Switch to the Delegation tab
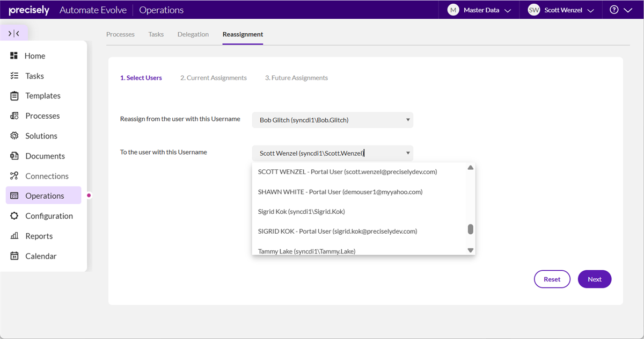644x339 pixels. (193, 34)
